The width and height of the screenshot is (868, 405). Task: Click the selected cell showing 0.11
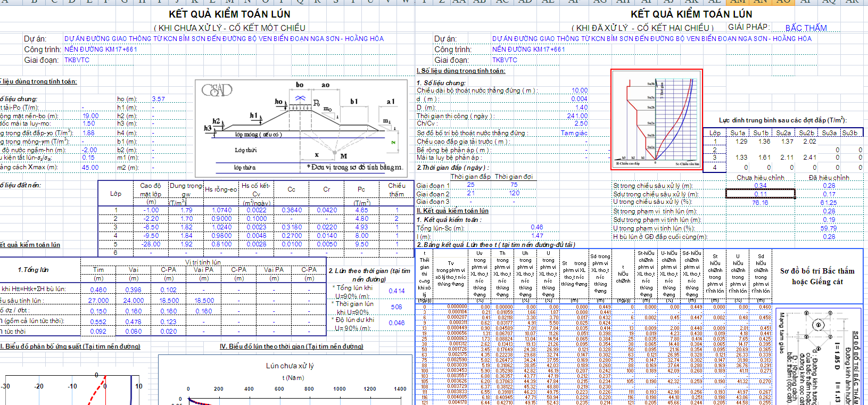tap(760, 194)
